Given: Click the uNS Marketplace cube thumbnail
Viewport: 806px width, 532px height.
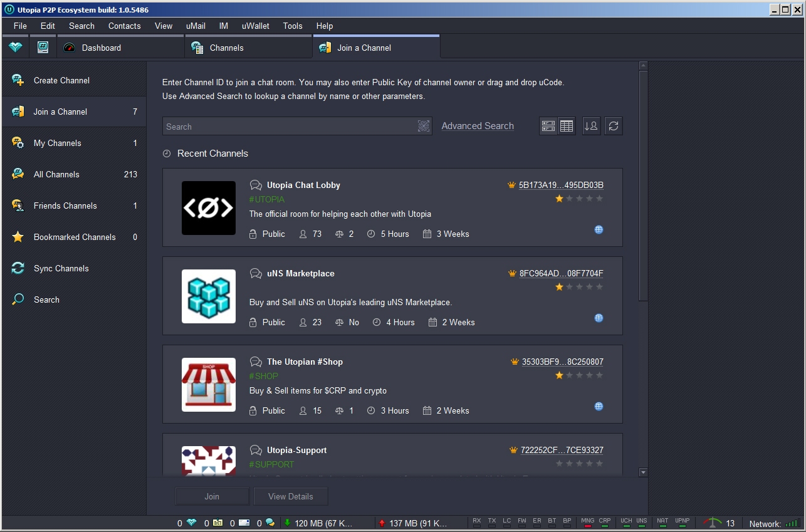Looking at the screenshot, I should point(209,296).
